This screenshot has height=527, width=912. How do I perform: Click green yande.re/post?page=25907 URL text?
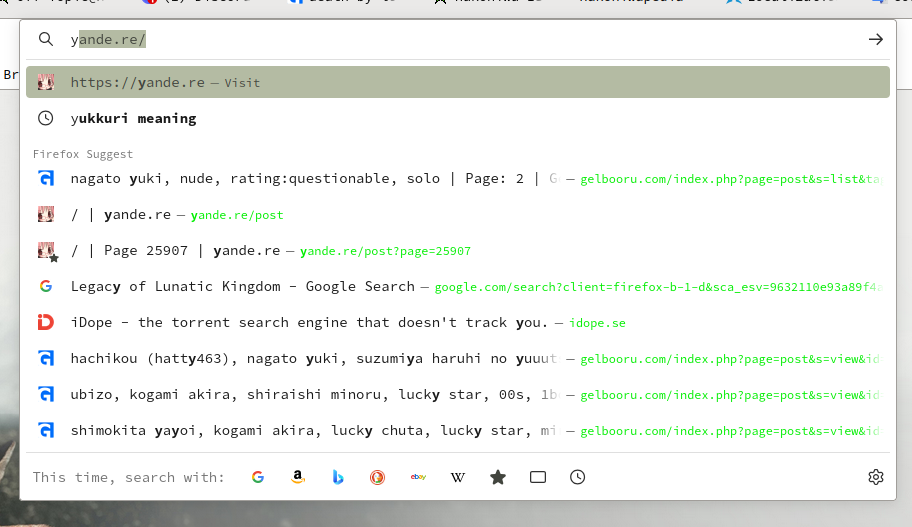click(385, 251)
